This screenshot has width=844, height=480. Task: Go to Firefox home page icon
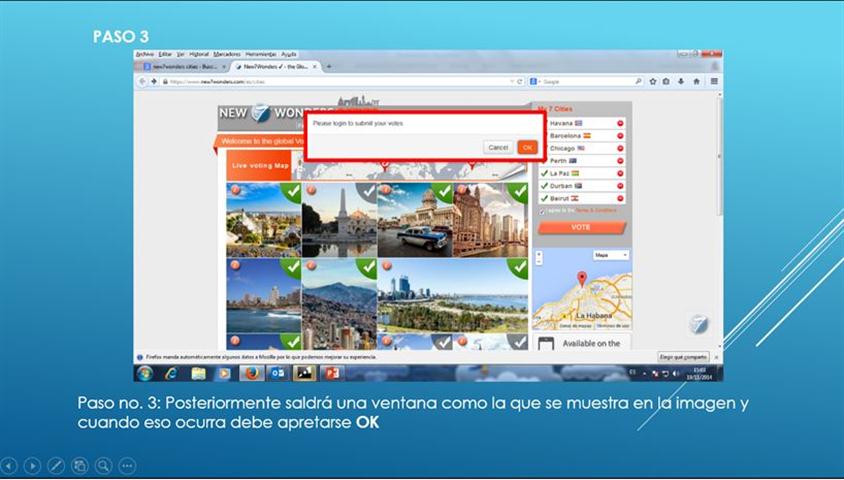coord(697,81)
